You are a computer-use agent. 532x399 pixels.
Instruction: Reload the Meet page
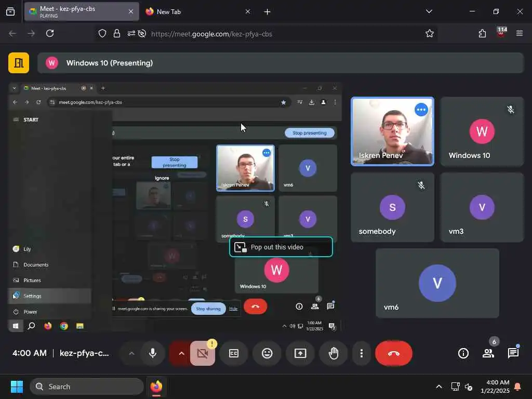pyautogui.click(x=50, y=33)
